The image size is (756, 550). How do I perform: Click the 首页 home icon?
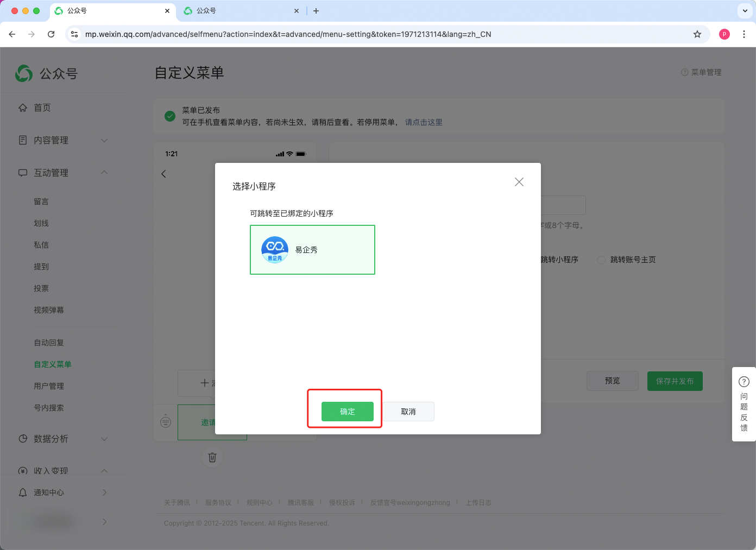pyautogui.click(x=23, y=108)
